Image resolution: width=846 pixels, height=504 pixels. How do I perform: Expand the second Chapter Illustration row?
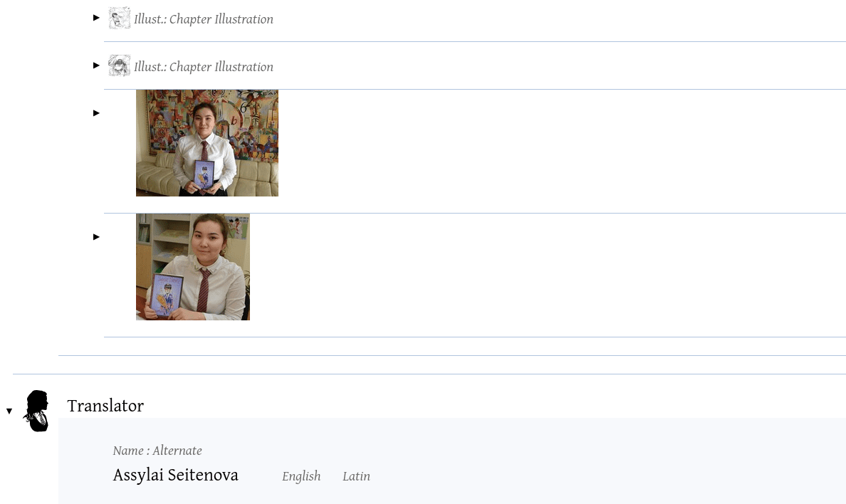(96, 65)
